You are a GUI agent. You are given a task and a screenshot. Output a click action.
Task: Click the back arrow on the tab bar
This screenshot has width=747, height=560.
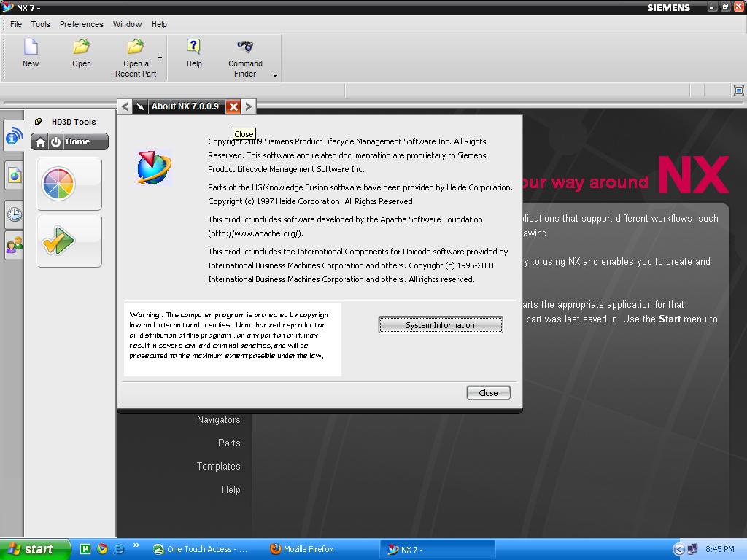(x=124, y=106)
